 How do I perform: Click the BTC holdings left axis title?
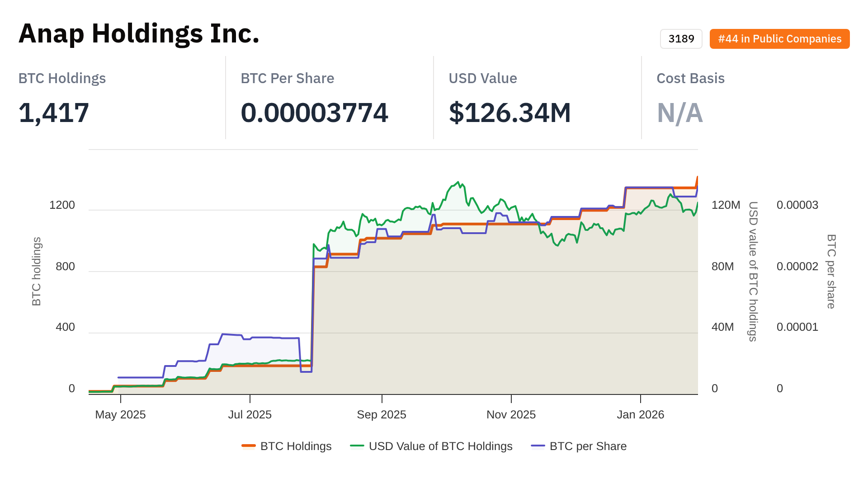pos(37,271)
